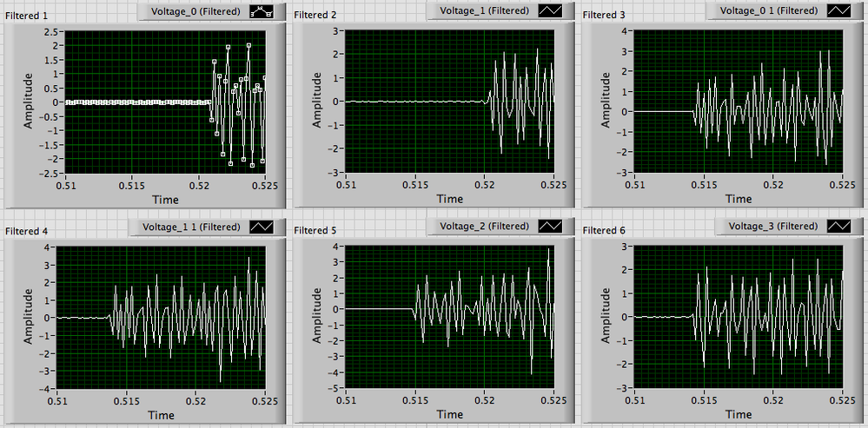This screenshot has width=868, height=428.
Task: Select the Voltage_3 (Filtered) legend label
Action: tap(772, 226)
